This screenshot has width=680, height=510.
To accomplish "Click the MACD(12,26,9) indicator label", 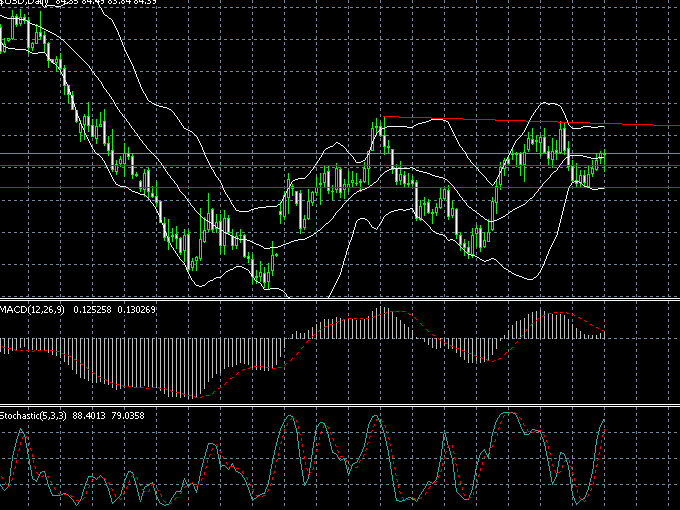I will click(32, 310).
